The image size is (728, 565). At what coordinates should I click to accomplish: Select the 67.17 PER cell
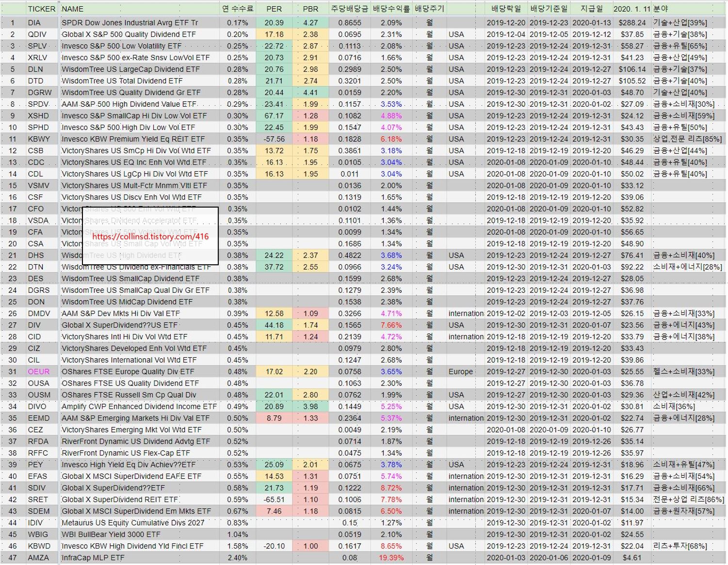(x=274, y=116)
